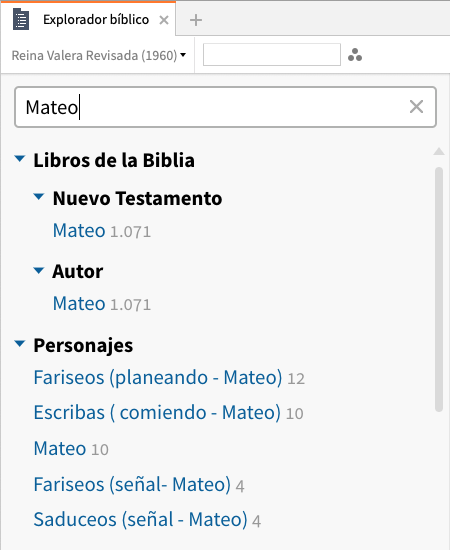Collapse the Personajes section
This screenshot has height=550, width=450.
[x=20, y=344]
